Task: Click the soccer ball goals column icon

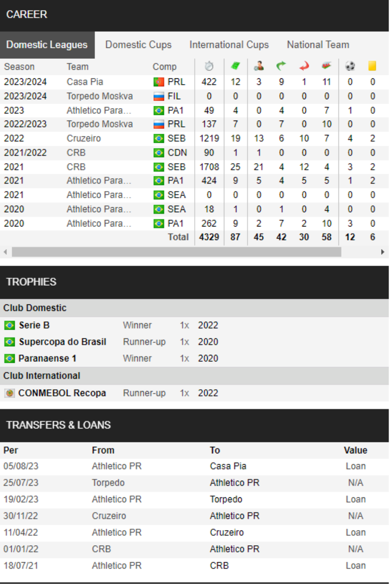Action: pyautogui.click(x=350, y=66)
